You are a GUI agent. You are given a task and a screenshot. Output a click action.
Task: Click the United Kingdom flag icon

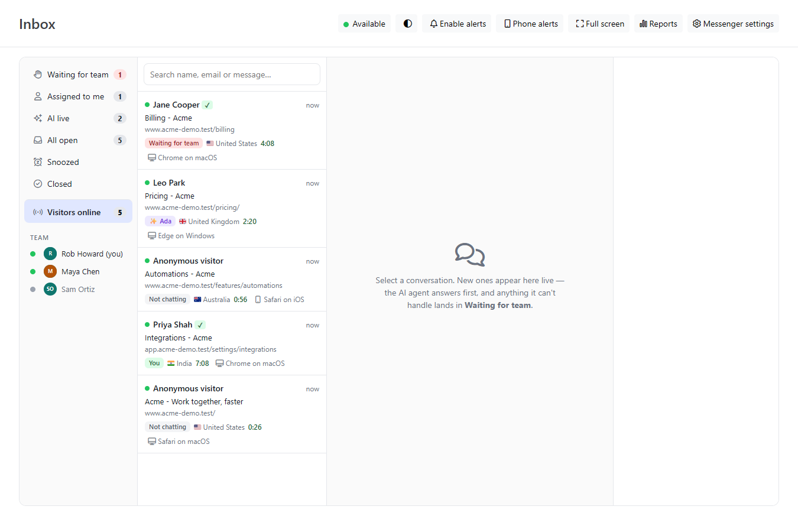tap(183, 222)
